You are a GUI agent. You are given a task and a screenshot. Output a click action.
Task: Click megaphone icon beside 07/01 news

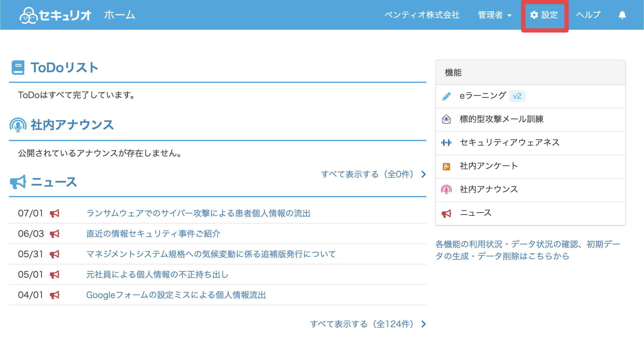click(55, 213)
